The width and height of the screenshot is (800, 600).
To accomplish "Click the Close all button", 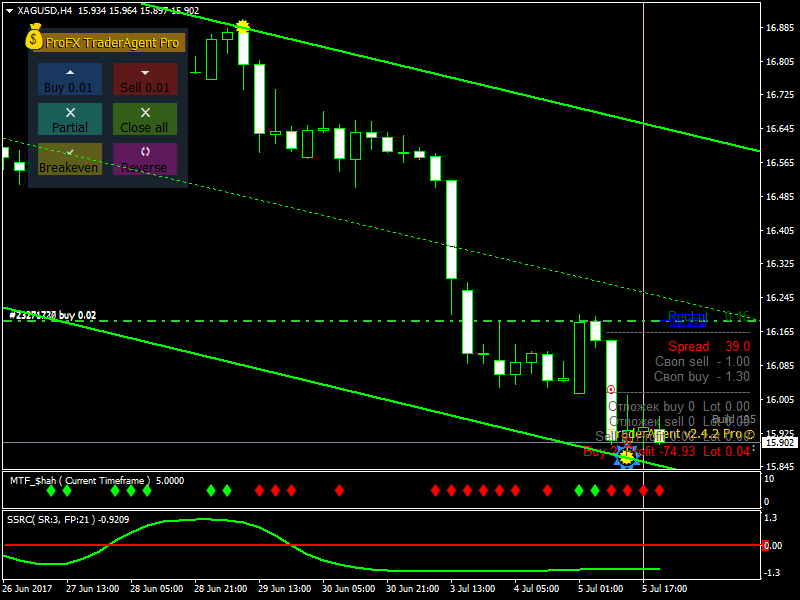I will coord(145,119).
